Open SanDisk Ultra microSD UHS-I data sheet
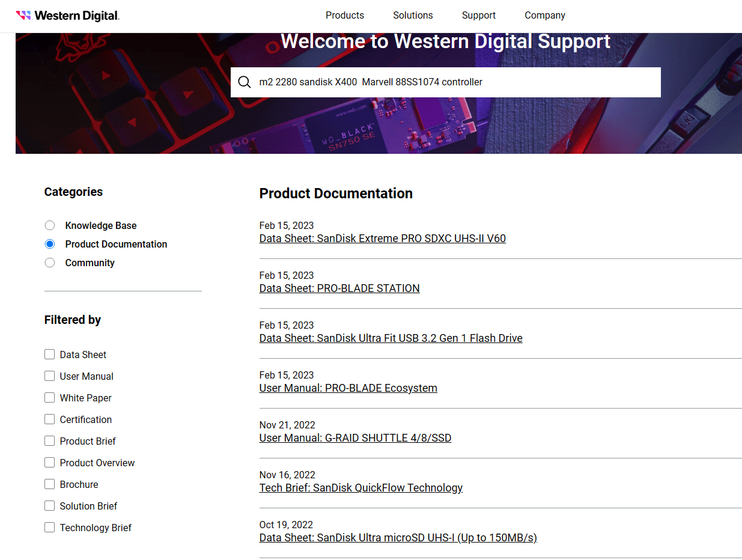The width and height of the screenshot is (742, 560). coord(398,538)
